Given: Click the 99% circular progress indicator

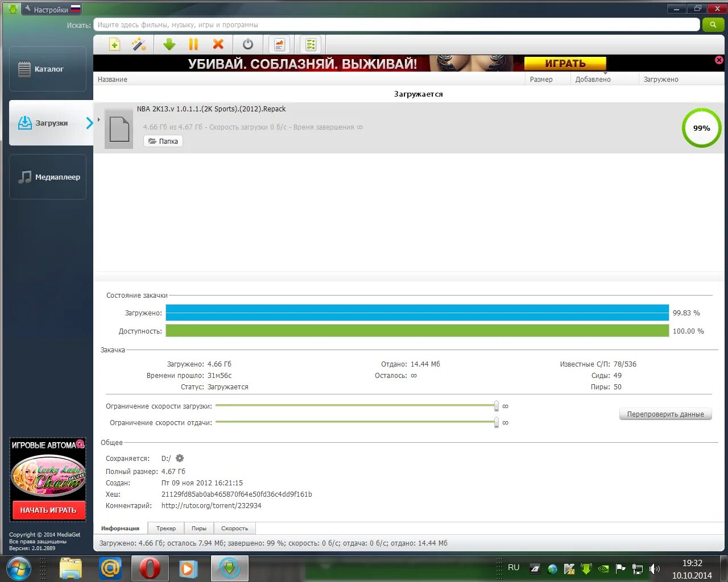Looking at the screenshot, I should [701, 128].
